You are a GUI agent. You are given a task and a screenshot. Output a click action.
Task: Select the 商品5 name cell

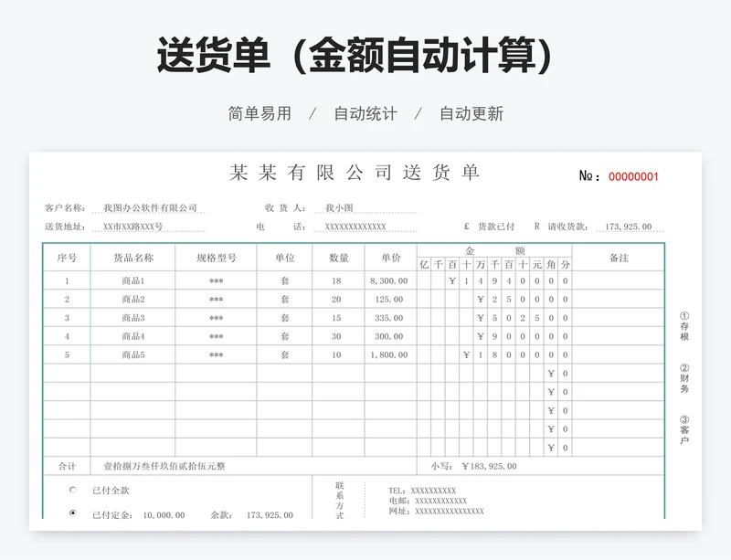(133, 354)
